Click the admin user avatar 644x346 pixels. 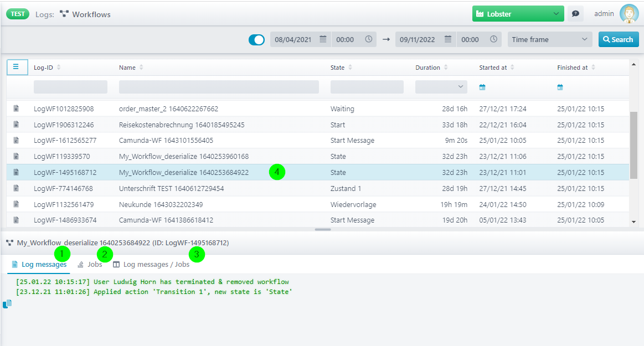[x=629, y=13]
